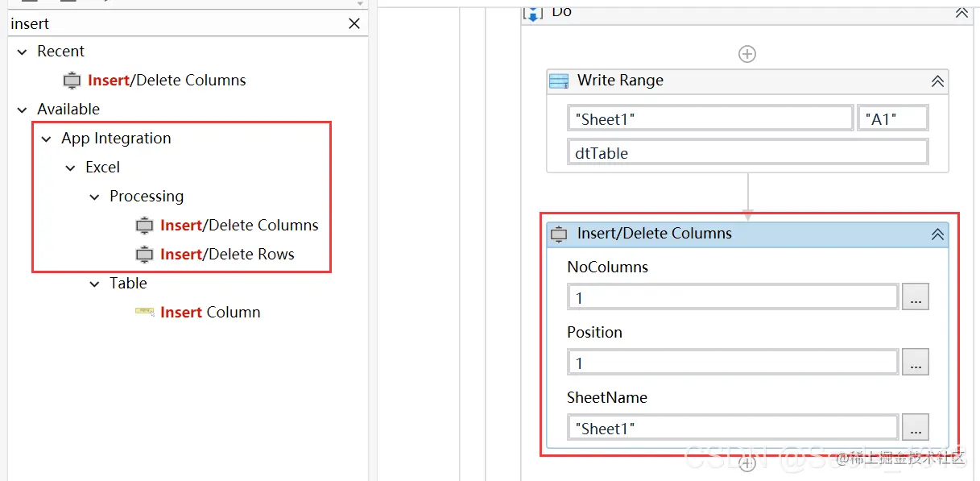The image size is (980, 481).
Task: Collapse the Available tree section
Action: tap(22, 110)
